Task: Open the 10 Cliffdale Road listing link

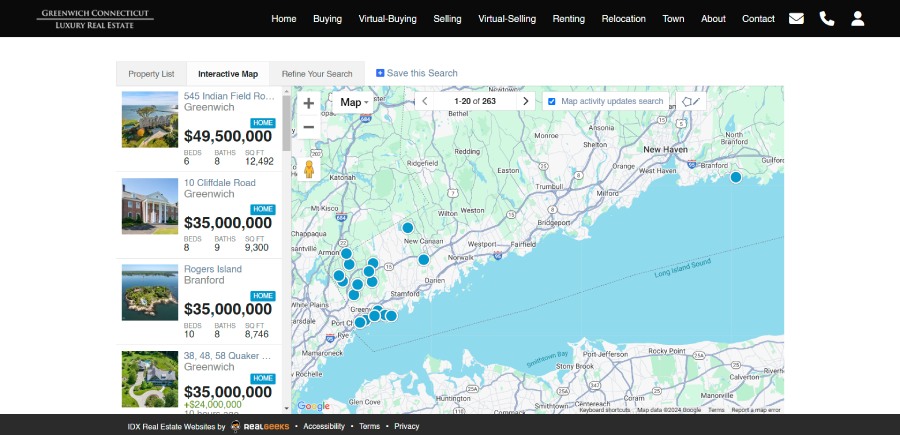Action: [220, 182]
